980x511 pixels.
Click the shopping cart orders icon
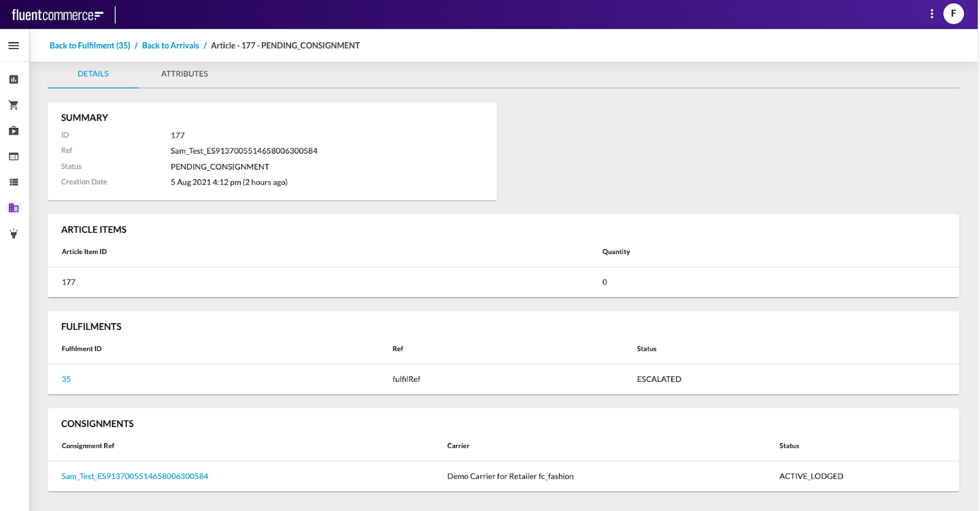pos(13,105)
